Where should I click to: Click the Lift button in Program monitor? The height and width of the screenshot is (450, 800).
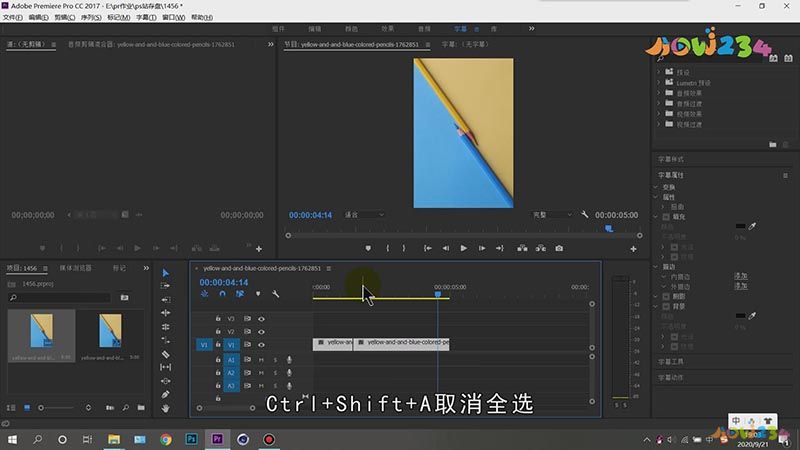tap(522, 248)
